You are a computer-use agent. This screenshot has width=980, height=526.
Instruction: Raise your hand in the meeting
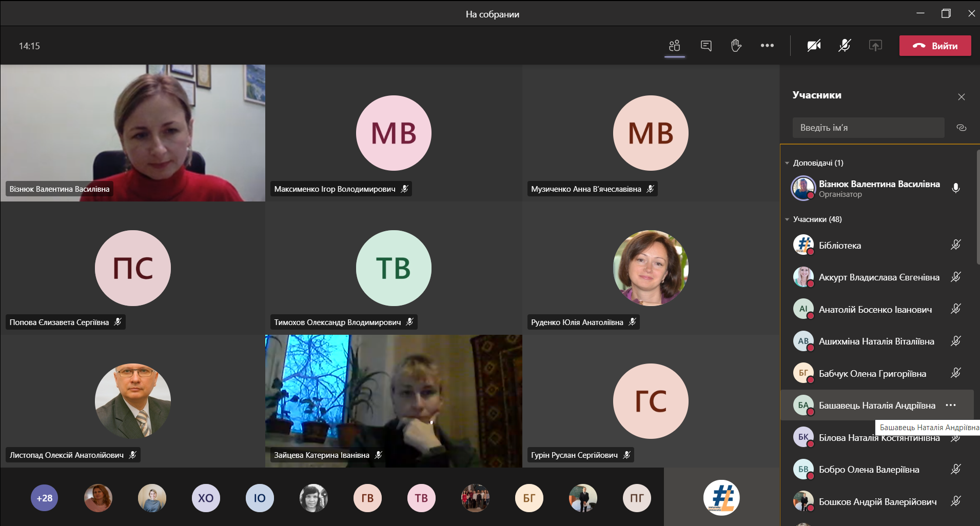point(736,46)
